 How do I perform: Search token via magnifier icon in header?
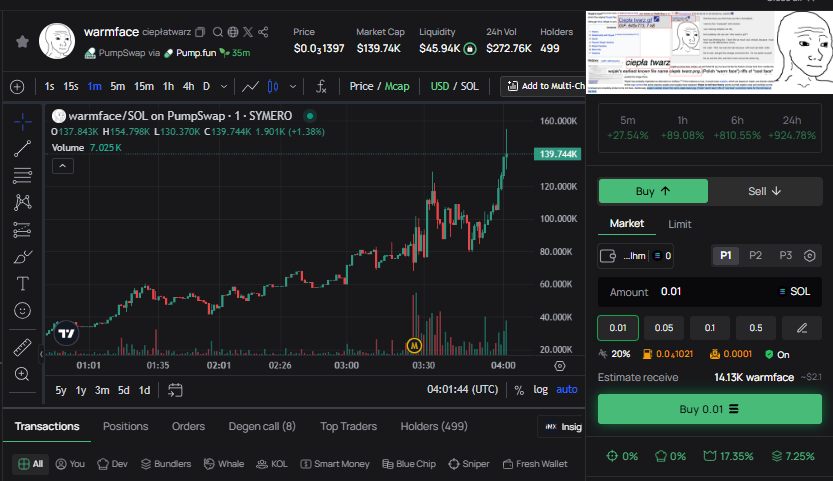click(218, 32)
